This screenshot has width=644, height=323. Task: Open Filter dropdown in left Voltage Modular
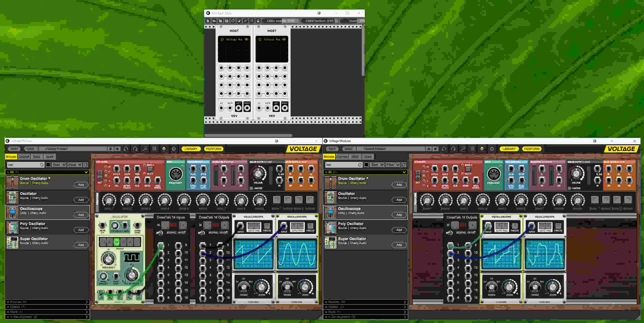click(75, 165)
